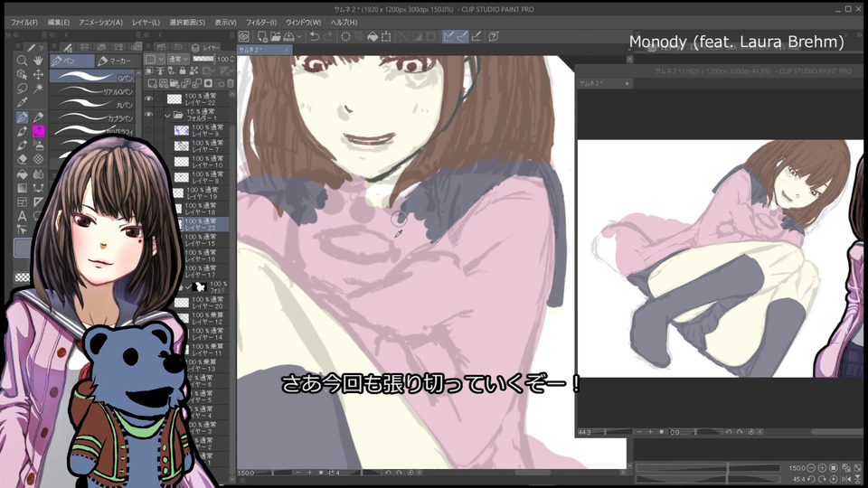Screen dimensions: 868x488
Task: Select the Pencil tool beside the pen
Action: tap(38, 117)
